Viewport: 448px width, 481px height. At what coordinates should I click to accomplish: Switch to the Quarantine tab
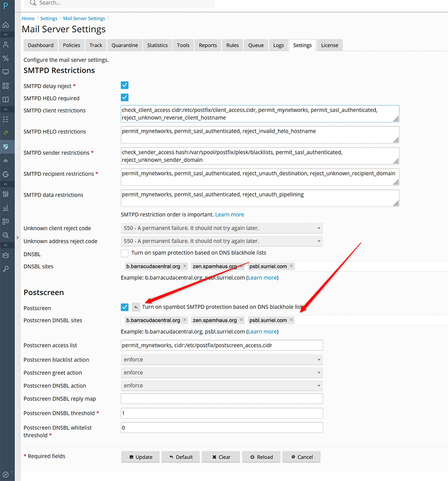[x=124, y=45]
